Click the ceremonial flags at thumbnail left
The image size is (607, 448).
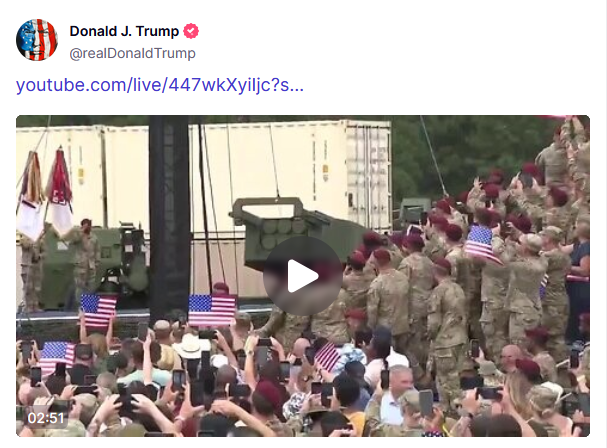point(46,194)
